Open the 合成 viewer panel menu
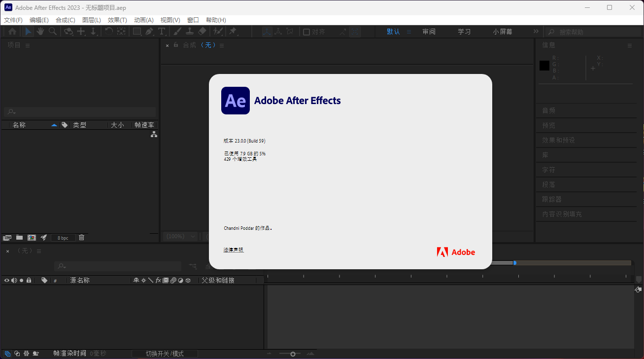 tap(222, 45)
